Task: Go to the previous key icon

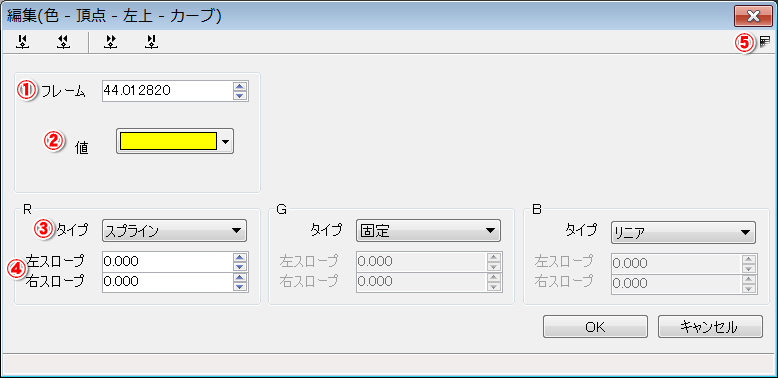Action: point(63,43)
